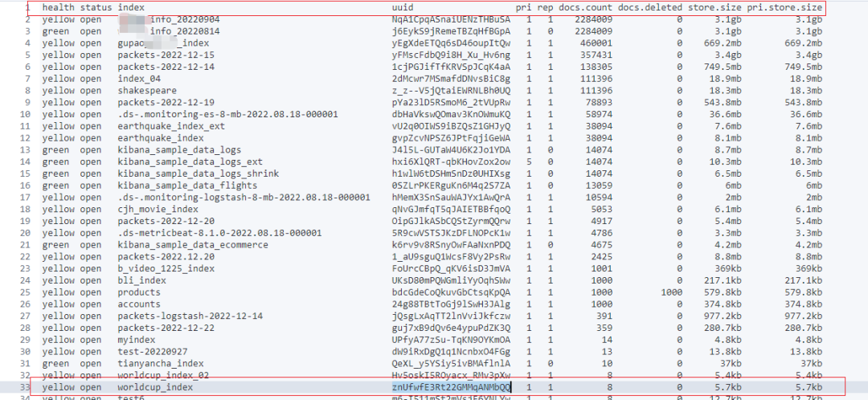The height and width of the screenshot is (400, 868).
Task: Click docs.count value 460001
Action: pos(596,43)
